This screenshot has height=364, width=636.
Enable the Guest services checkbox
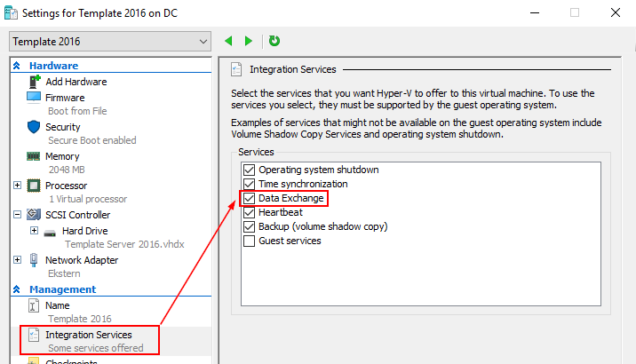[249, 241]
